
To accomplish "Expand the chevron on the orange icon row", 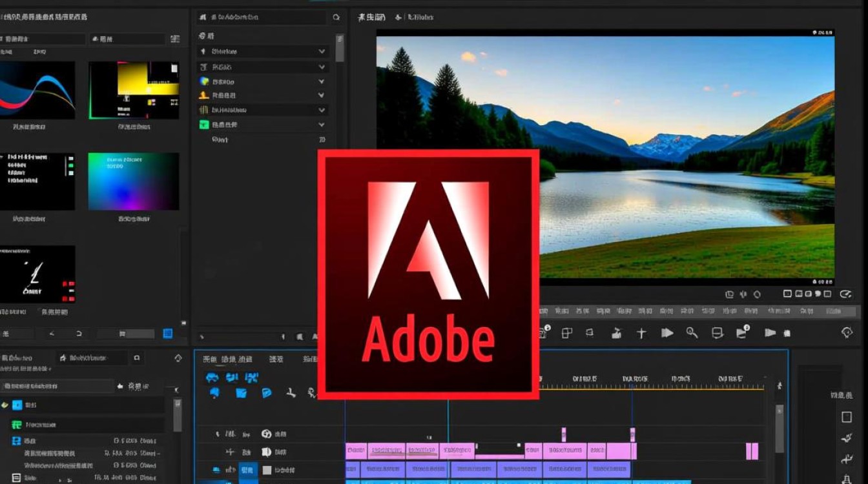I will [322, 96].
